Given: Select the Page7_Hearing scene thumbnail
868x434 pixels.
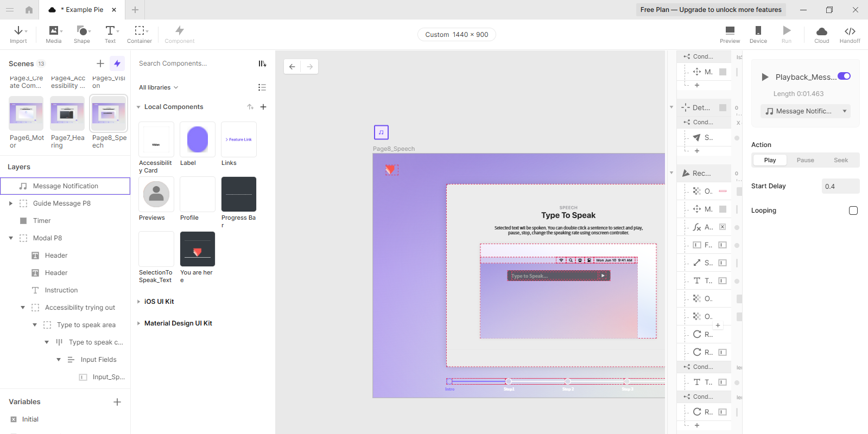Looking at the screenshot, I should click(x=67, y=114).
